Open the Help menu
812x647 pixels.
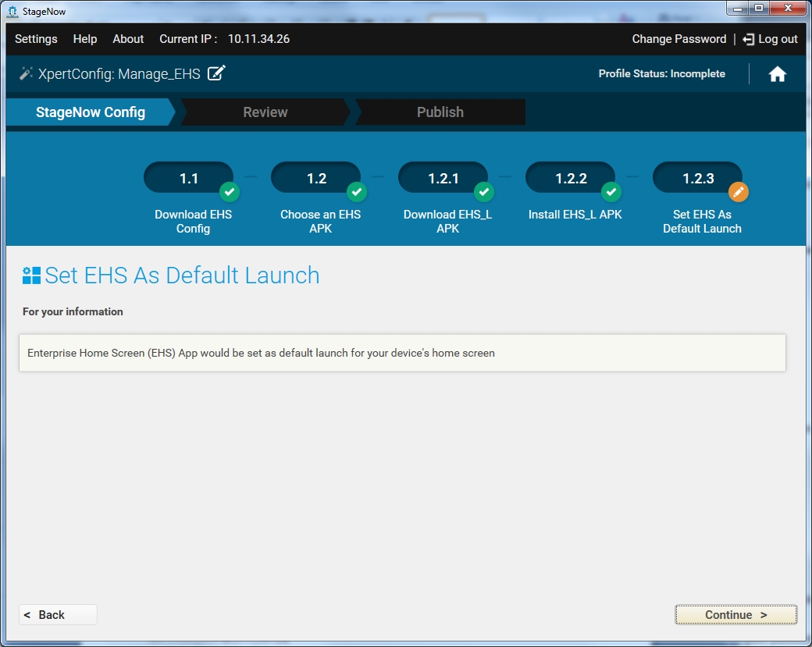(x=85, y=39)
